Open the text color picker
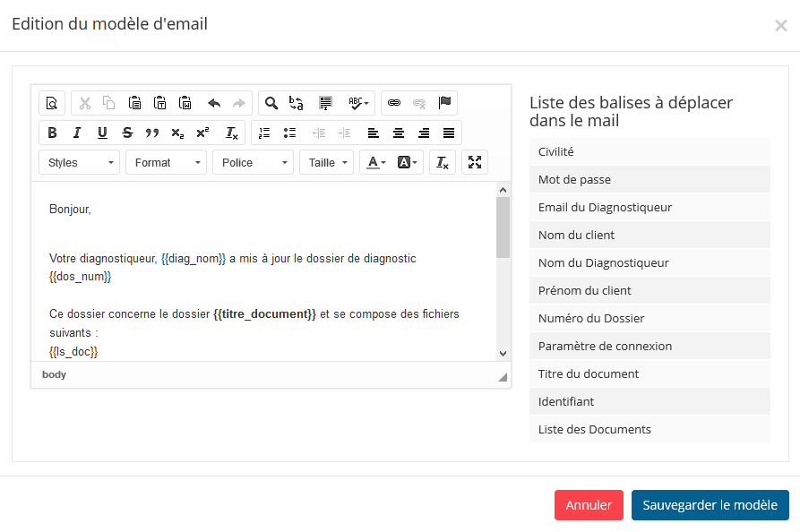800x532 pixels. pos(376,163)
